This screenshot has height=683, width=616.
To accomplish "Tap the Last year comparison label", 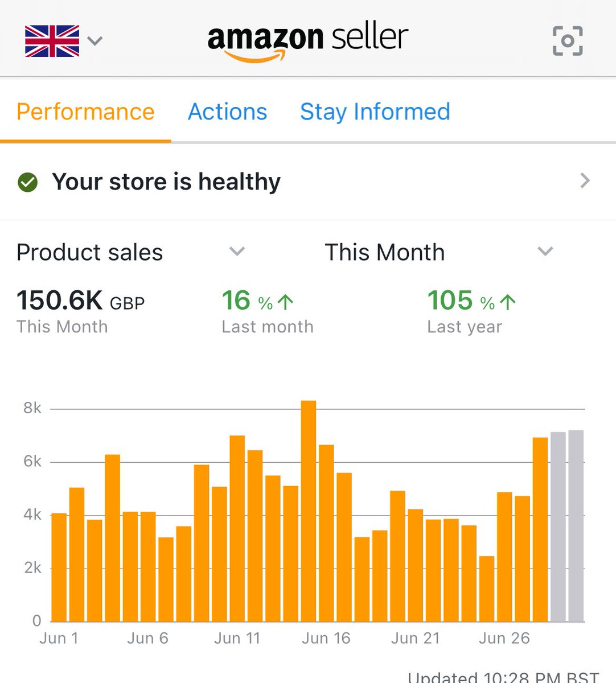I will pos(465,327).
